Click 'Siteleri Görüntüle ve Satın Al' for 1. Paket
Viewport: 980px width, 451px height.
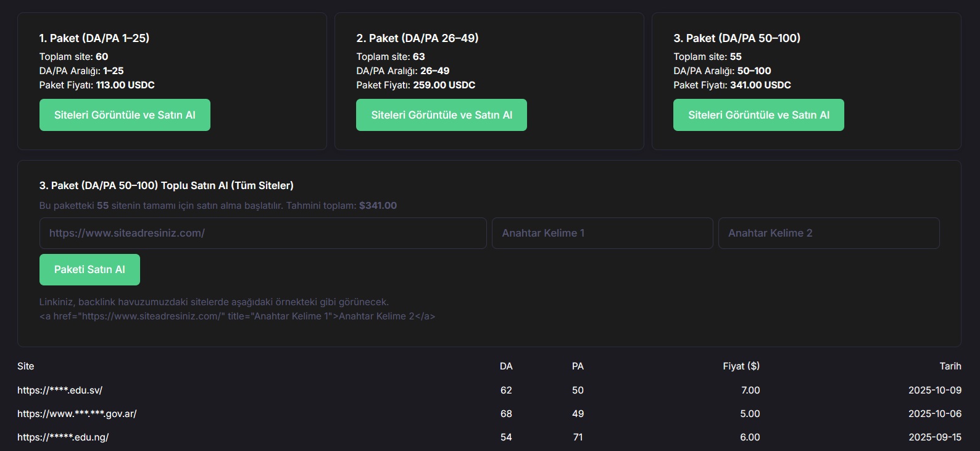coord(125,115)
